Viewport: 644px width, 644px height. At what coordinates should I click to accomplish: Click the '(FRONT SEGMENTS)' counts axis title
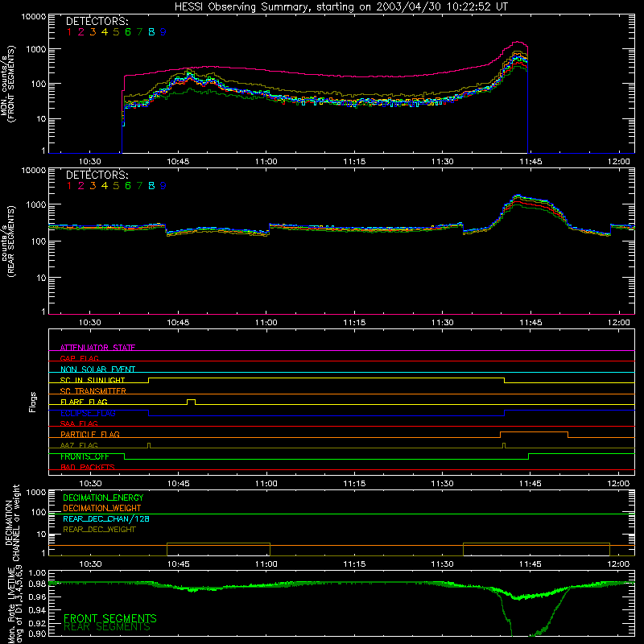click(11, 84)
